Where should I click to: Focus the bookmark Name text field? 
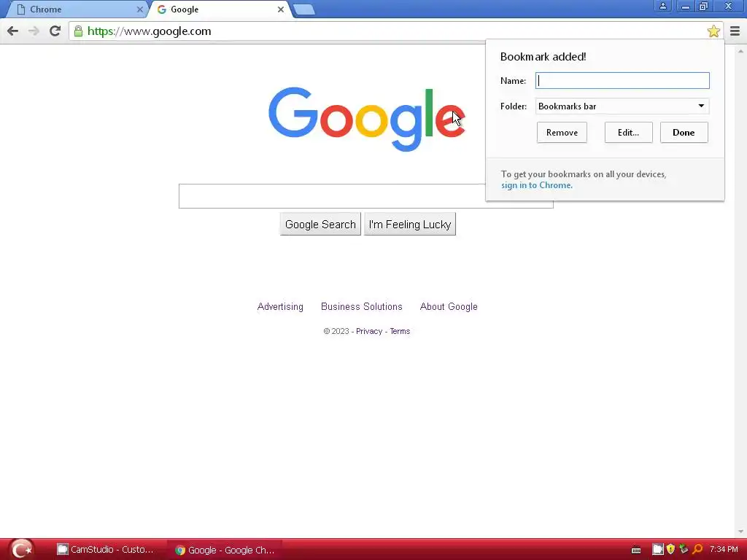622,80
